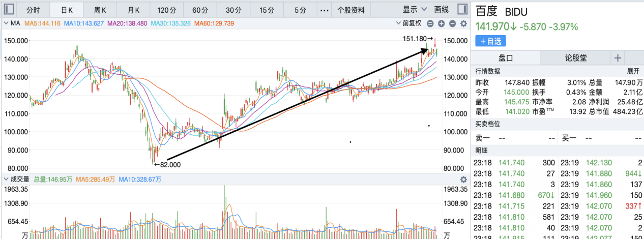Screen dimensions: 644x239
Task: Click the -3.97% change value
Action: [565, 26]
